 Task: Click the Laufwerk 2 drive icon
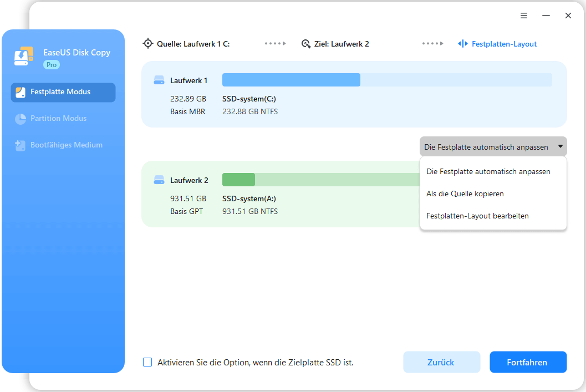[159, 180]
